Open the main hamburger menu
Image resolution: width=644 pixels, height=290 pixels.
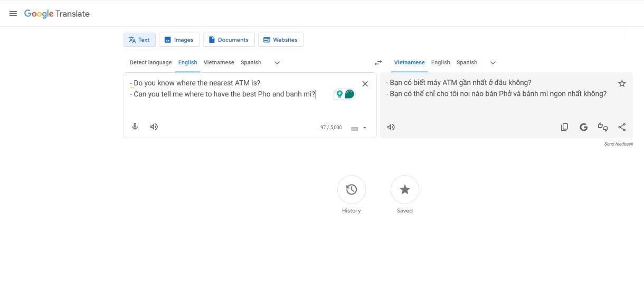click(13, 14)
